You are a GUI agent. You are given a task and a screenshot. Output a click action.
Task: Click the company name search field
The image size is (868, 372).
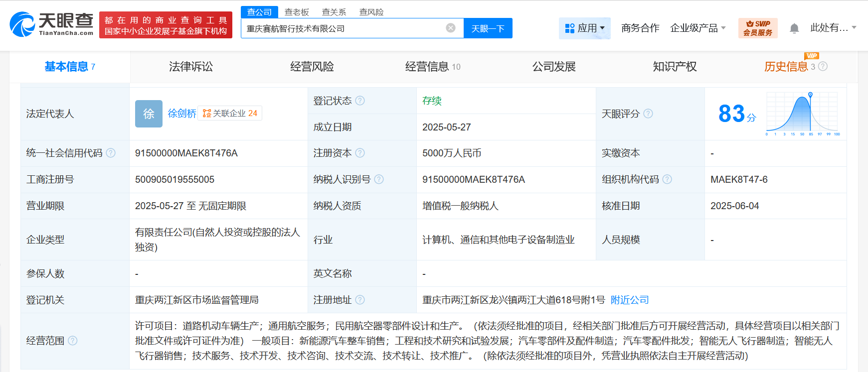[343, 28]
